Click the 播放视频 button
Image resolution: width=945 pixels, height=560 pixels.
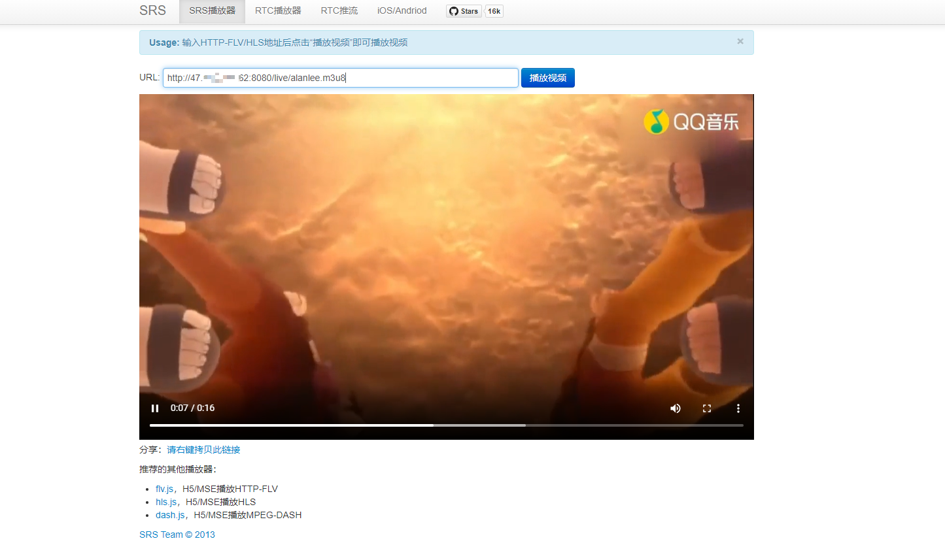(548, 78)
